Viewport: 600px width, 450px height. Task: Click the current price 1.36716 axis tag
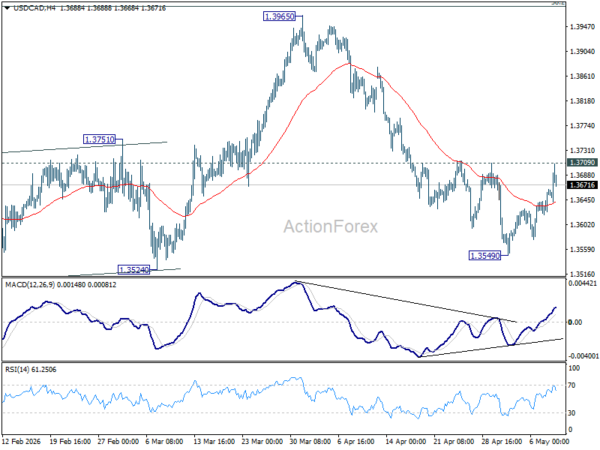(x=582, y=185)
